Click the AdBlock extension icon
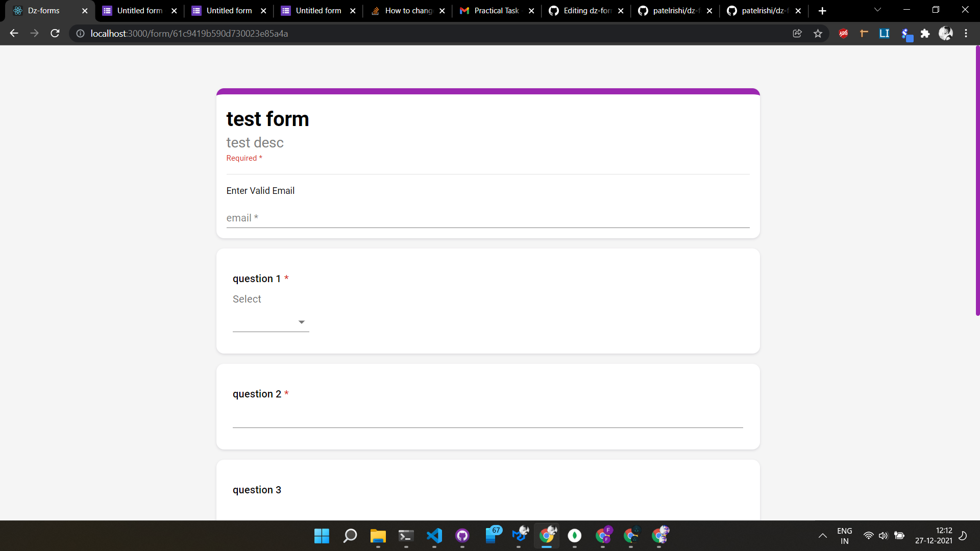The image size is (980, 551). coord(843,33)
